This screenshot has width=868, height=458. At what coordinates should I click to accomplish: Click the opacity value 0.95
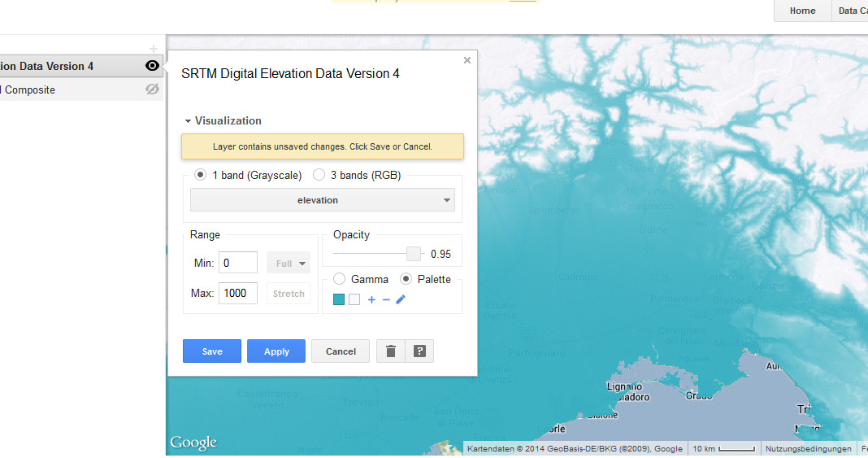pyautogui.click(x=441, y=254)
